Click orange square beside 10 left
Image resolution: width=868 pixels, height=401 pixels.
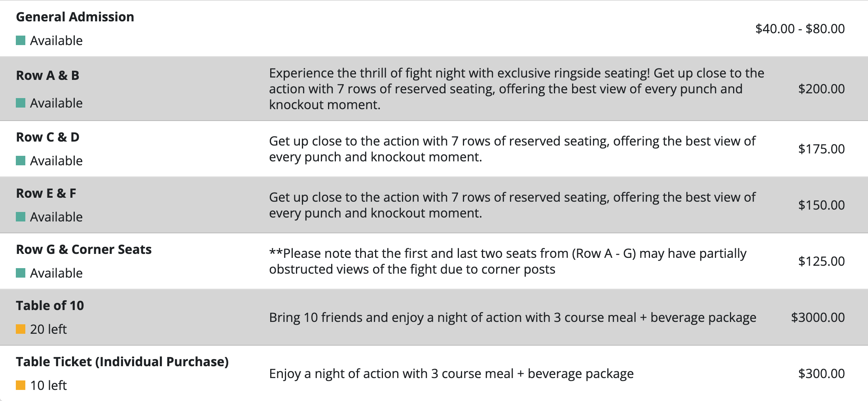coord(21,385)
